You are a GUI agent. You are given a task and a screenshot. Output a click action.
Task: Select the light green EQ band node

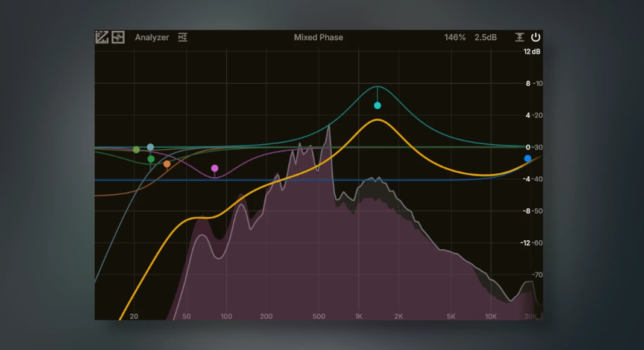pos(136,150)
